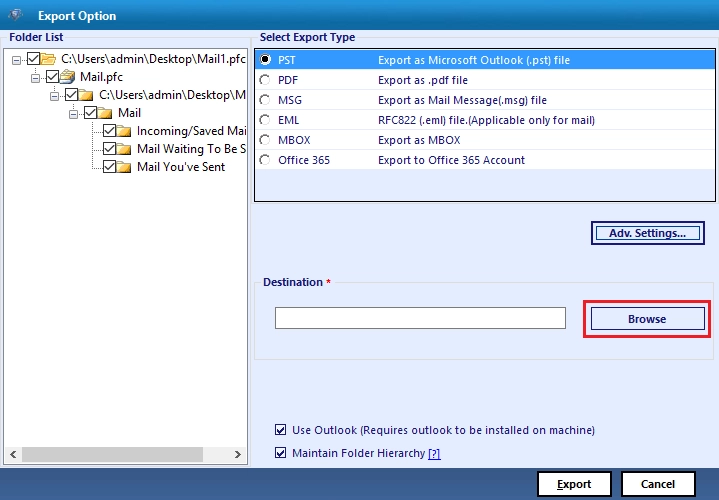Screen dimensions: 719x500
Task: Click the folder list scroll left arrow
Action: (x=13, y=454)
